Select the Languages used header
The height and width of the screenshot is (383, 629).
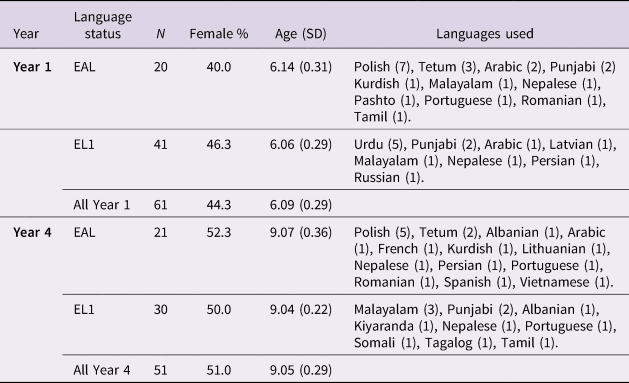485,34
